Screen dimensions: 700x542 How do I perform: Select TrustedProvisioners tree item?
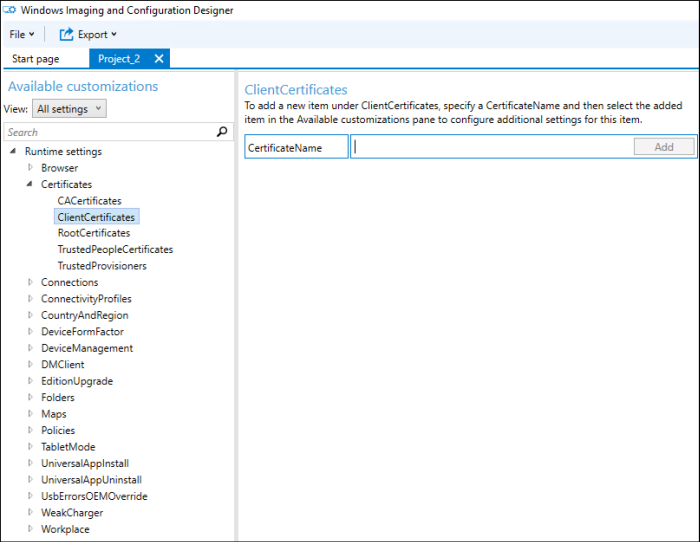coord(102,266)
